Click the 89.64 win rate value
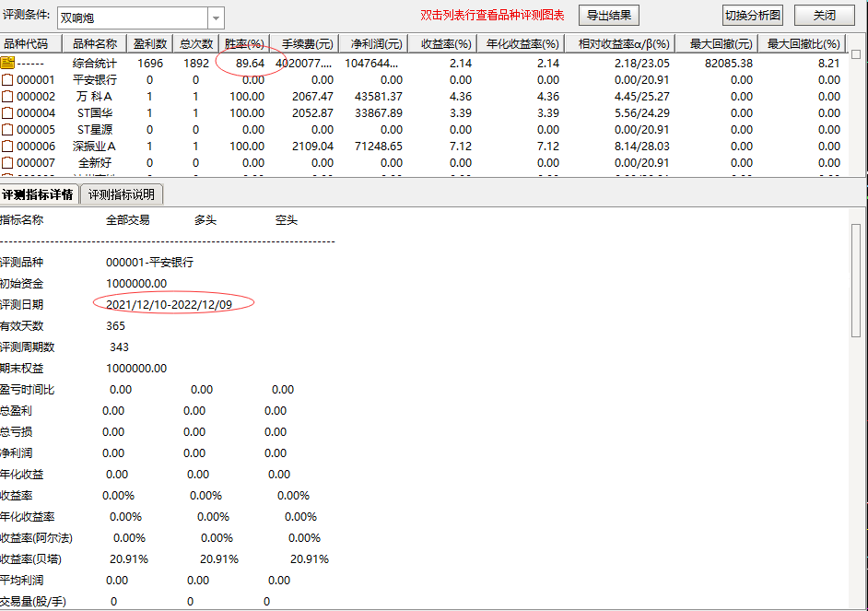This screenshot has height=611, width=868. tap(251, 63)
